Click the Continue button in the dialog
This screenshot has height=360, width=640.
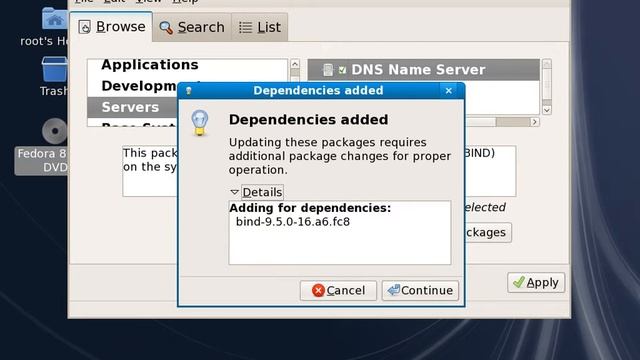coord(420,290)
